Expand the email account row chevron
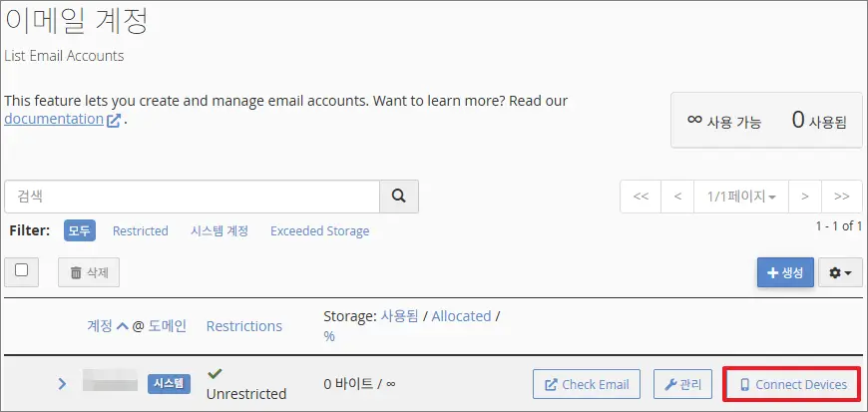 click(x=62, y=384)
